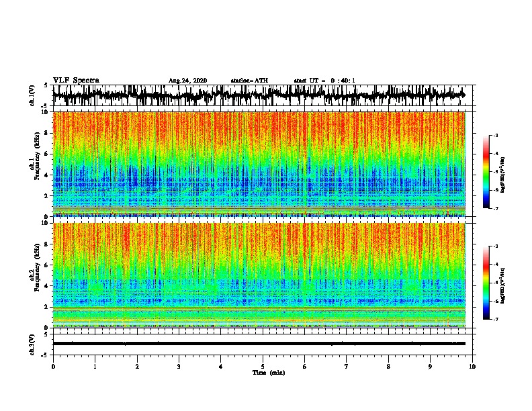Click the "8" kHz tick on ch.2 axis
Viewport: 532px width, 411px height.
[x=46, y=244]
